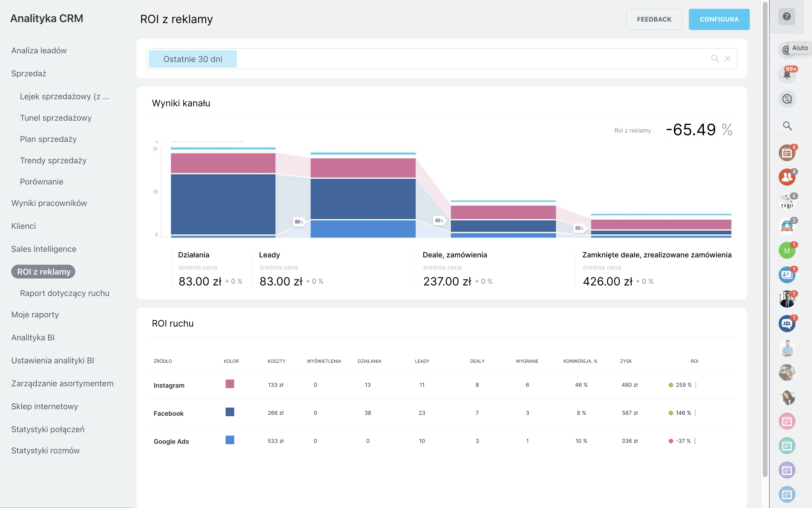This screenshot has height=508, width=812.
Task: Click the Google Ads source row link
Action: tap(171, 442)
